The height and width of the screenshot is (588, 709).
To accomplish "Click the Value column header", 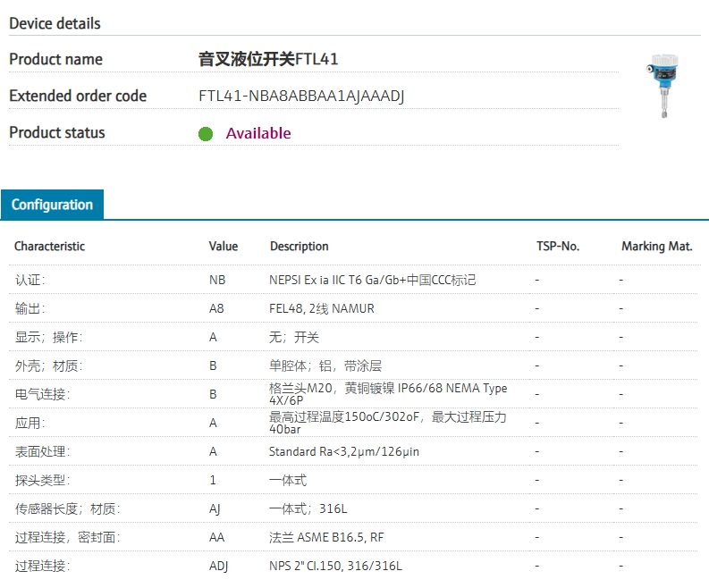I will click(x=224, y=247).
